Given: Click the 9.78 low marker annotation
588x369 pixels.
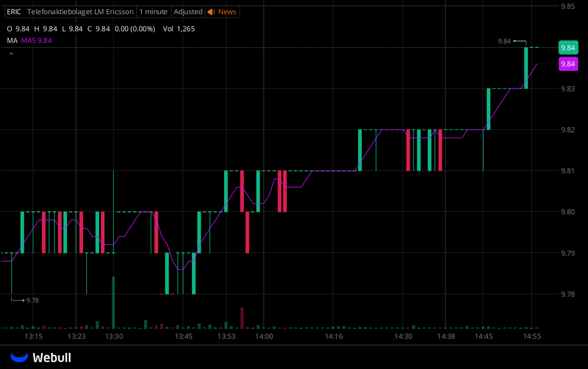Looking at the screenshot, I should [33, 300].
